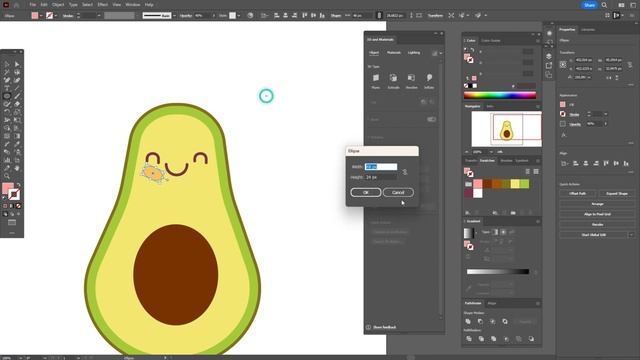The height and width of the screenshot is (360, 640).
Task: Confirm Ellipse dialog with OK
Action: 366,192
